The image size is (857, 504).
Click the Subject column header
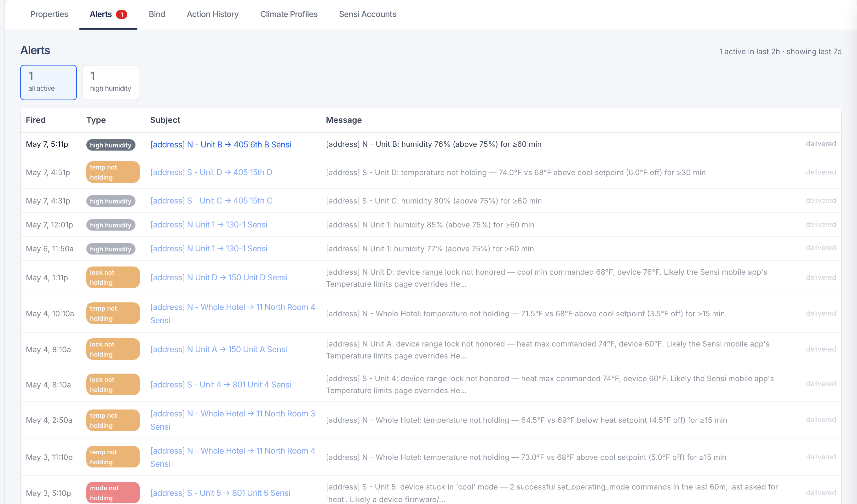165,120
